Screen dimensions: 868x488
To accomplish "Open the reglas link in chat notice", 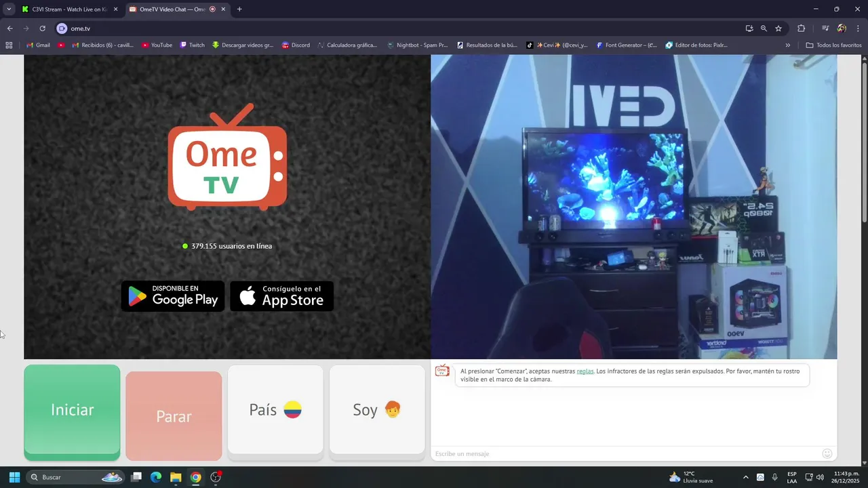I will (x=585, y=371).
